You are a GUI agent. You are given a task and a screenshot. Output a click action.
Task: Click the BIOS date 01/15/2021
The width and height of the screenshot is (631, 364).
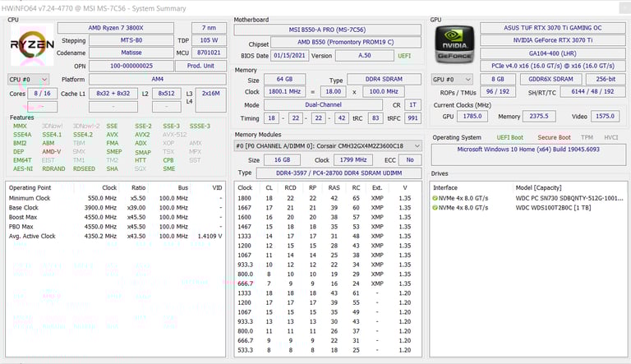point(289,56)
